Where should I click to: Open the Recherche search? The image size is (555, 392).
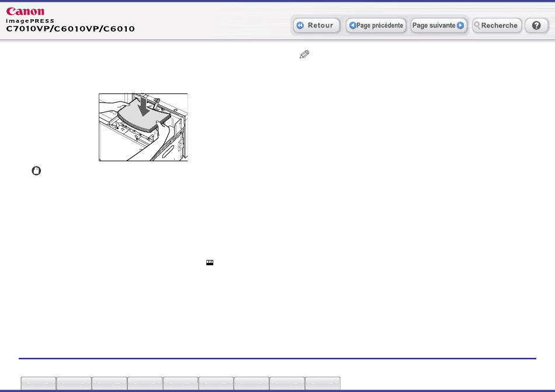pos(497,26)
